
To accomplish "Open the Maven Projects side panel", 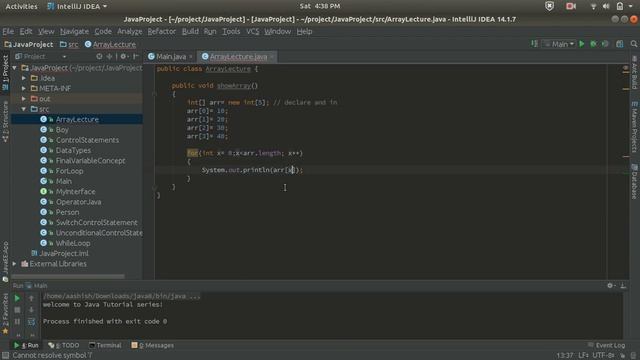I will coord(634,127).
